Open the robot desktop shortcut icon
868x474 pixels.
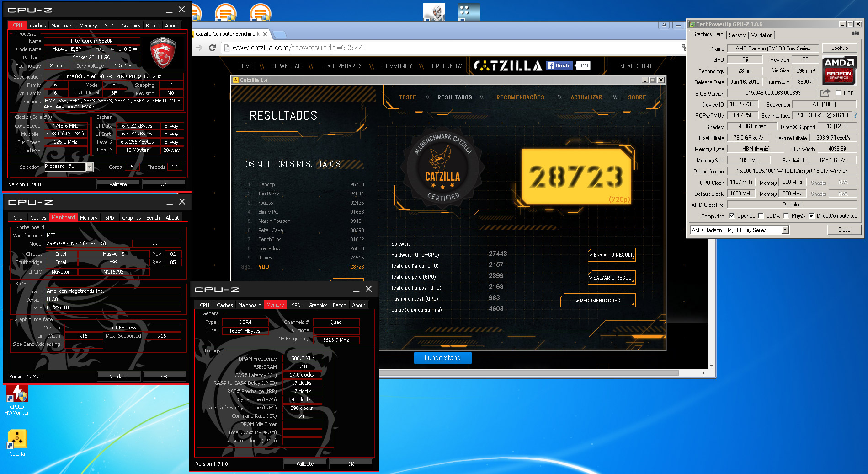pos(434,12)
